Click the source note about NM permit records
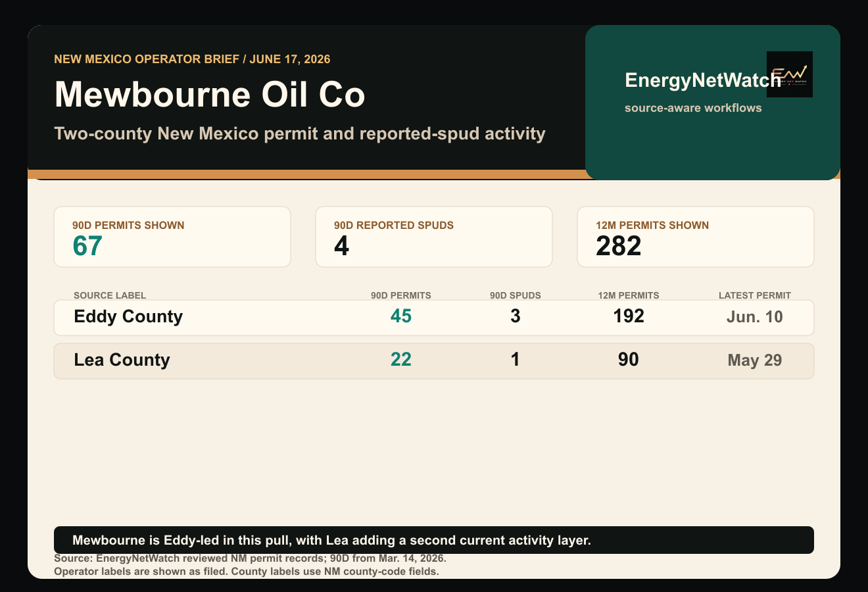The image size is (868, 592). tap(250, 558)
